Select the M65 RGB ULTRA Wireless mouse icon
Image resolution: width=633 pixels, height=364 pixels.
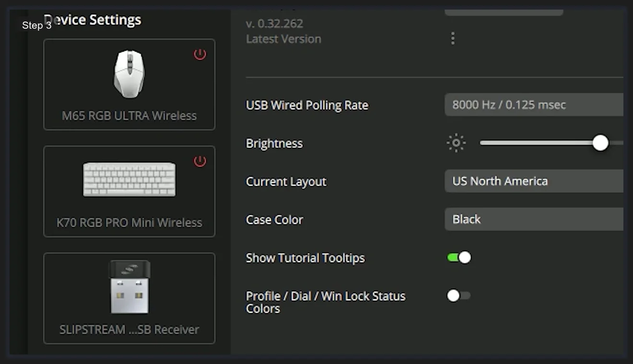click(x=129, y=73)
